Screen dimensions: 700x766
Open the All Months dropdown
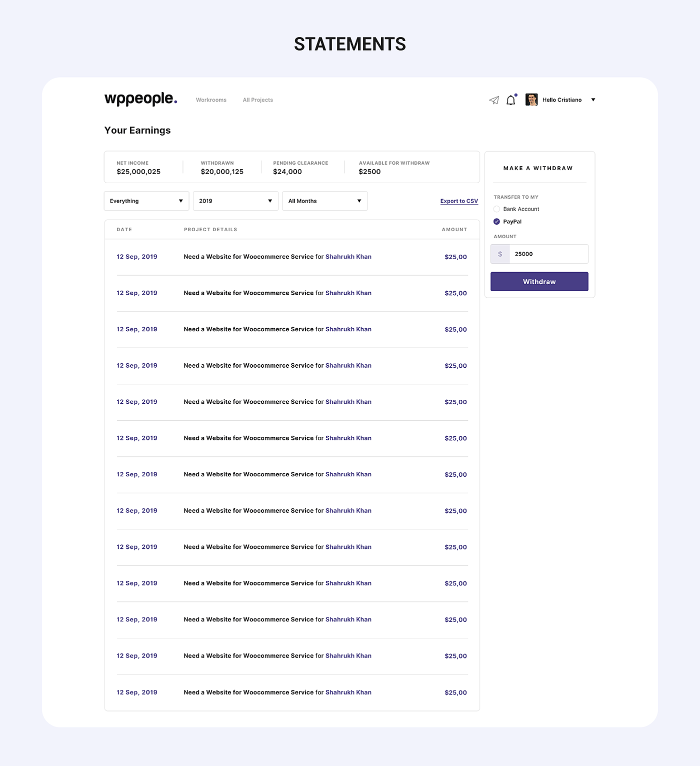(324, 201)
